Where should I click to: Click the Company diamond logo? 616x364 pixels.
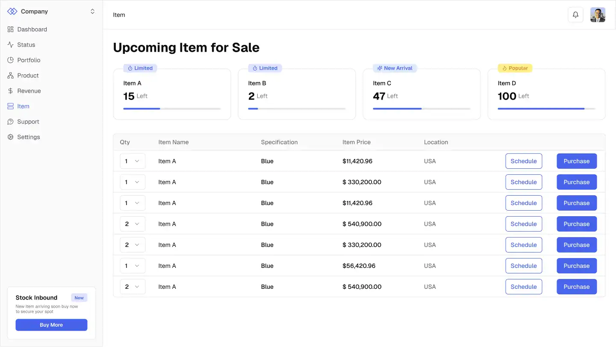pos(12,12)
